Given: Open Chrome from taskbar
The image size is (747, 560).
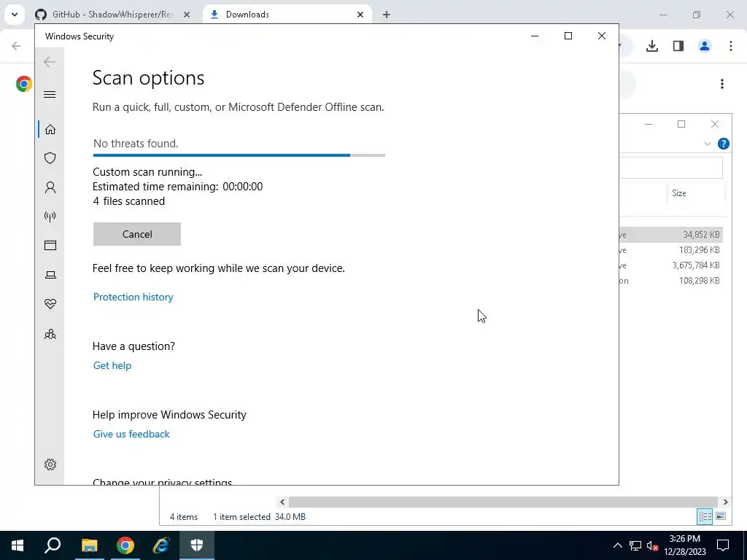Looking at the screenshot, I should (125, 545).
